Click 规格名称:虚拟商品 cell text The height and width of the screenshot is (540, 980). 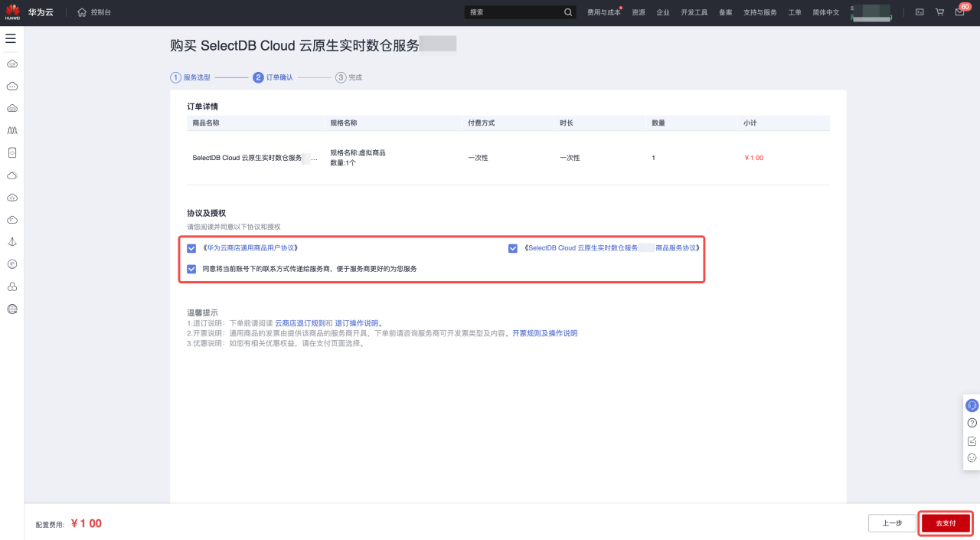pos(358,152)
